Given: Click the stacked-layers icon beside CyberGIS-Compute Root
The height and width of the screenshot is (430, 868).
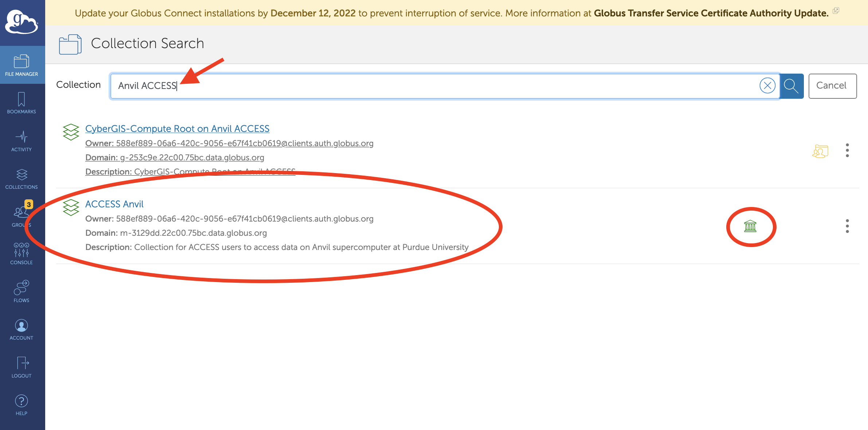Looking at the screenshot, I should coord(71,132).
